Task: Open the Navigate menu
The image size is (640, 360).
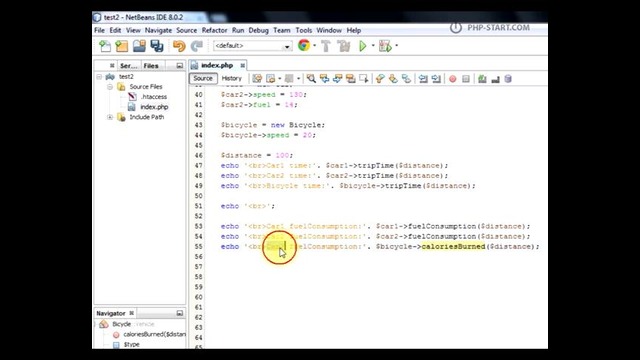Action: 158,30
